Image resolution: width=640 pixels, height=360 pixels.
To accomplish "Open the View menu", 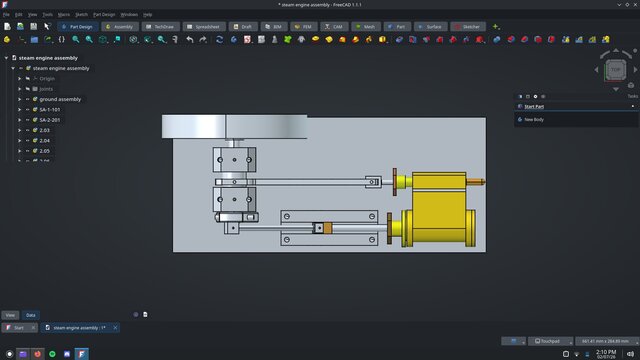I will 32,15.
